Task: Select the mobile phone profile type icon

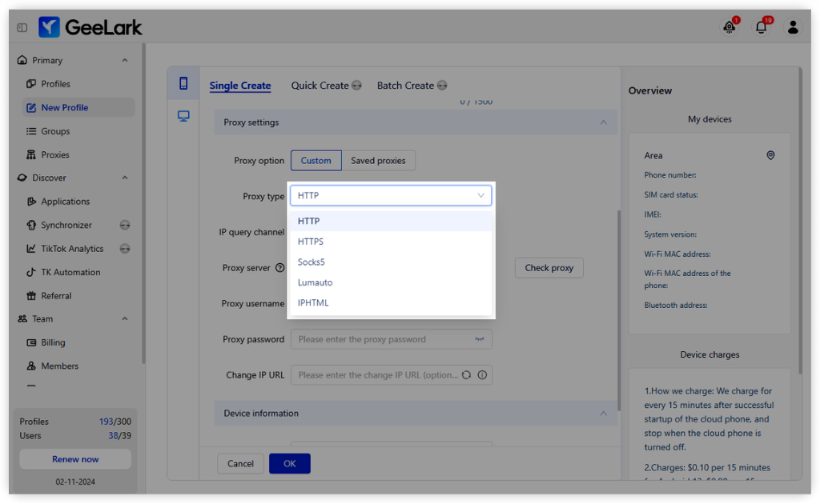Action: pyautogui.click(x=183, y=83)
